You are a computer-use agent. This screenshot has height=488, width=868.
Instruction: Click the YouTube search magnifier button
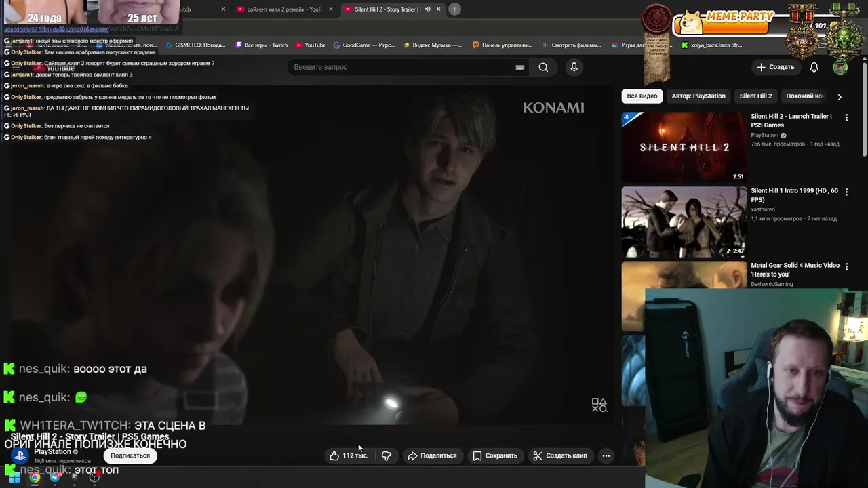543,67
